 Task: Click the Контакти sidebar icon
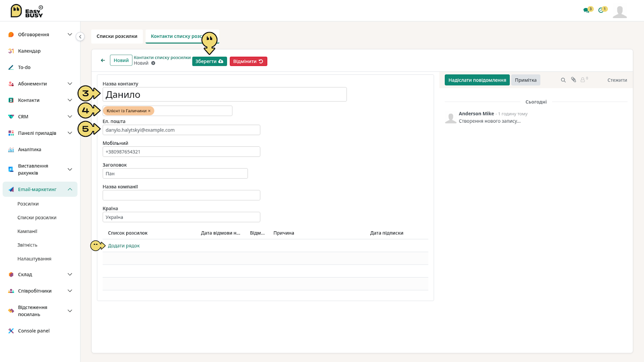[x=11, y=100]
